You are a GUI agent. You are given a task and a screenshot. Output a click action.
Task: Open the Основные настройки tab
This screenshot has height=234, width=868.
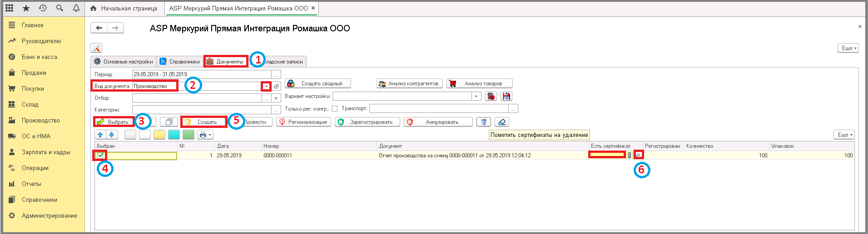(124, 62)
